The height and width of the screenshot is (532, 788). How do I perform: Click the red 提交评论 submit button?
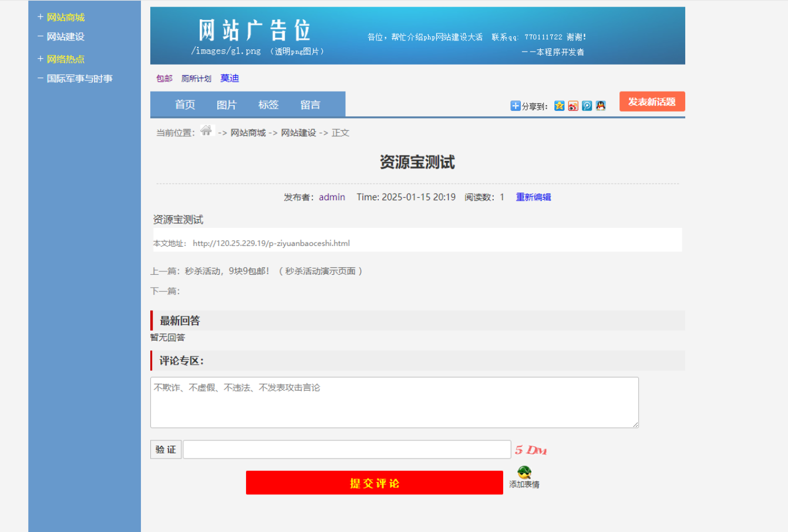click(374, 482)
